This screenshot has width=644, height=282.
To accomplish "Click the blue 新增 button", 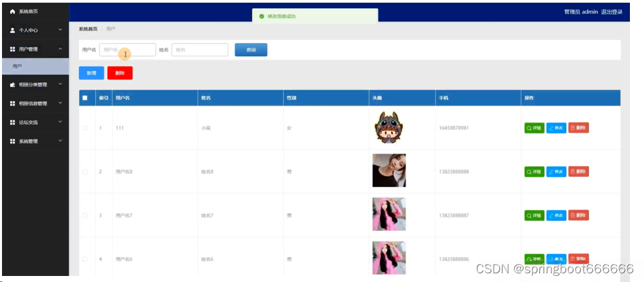I will click(x=91, y=73).
